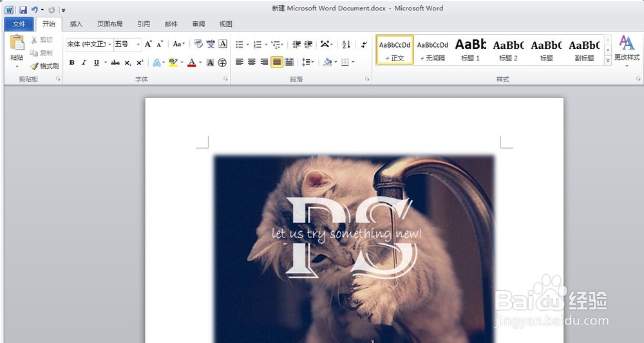
Task: Switch to the 审阅 Review tab
Action: coord(198,24)
